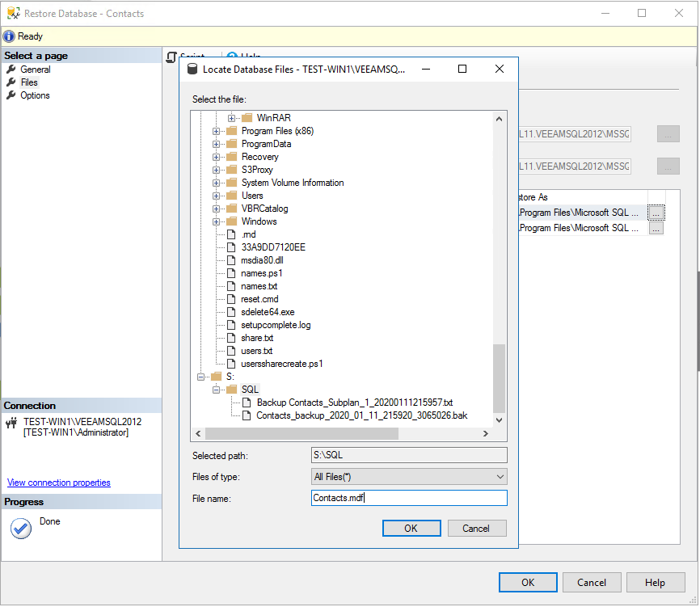Click the names.ps1 file icon
The height and width of the screenshot is (607, 700).
[x=231, y=273]
